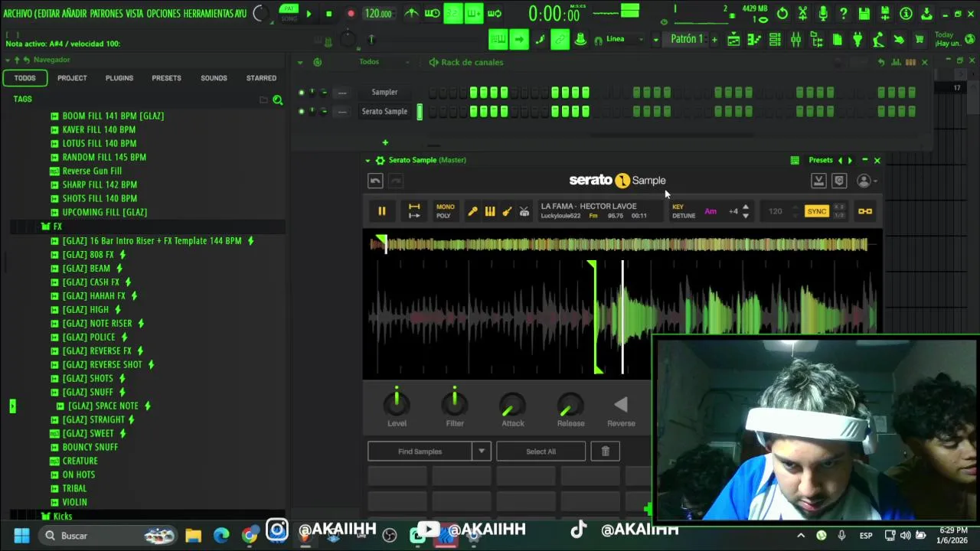The width and height of the screenshot is (980, 551).
Task: Switch to the PRESETS browser tab
Action: pyautogui.click(x=166, y=78)
